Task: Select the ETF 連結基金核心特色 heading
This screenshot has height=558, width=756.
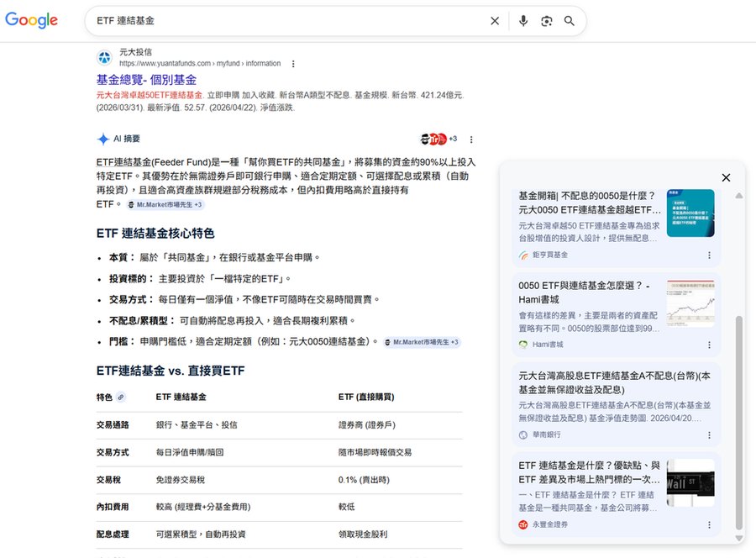Action: click(155, 234)
